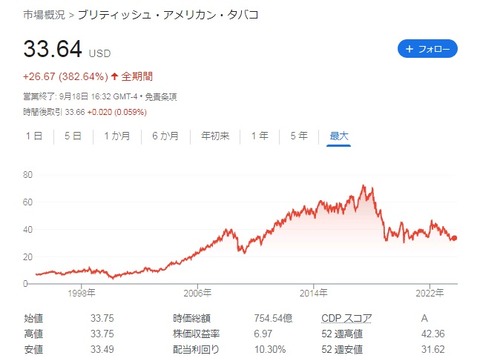This screenshot has width=480, height=361.
Task: Click the red up-arrow beside 全期間
Action: pos(114,76)
